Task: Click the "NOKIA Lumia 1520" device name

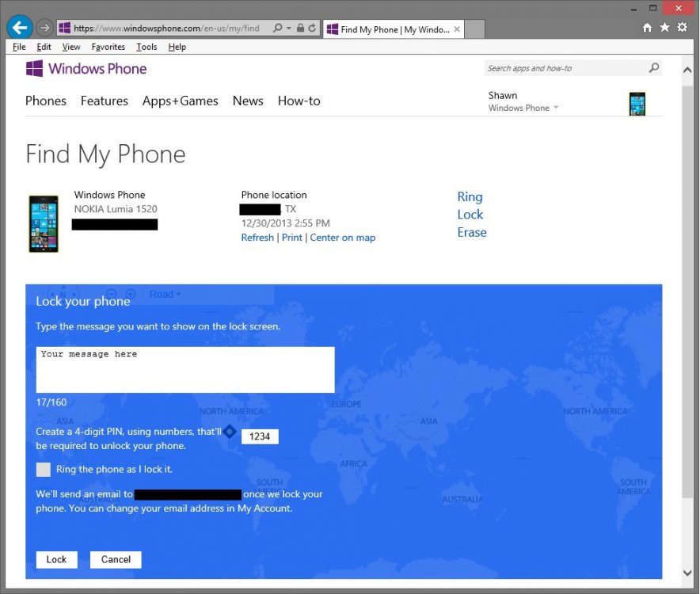Action: [116, 209]
